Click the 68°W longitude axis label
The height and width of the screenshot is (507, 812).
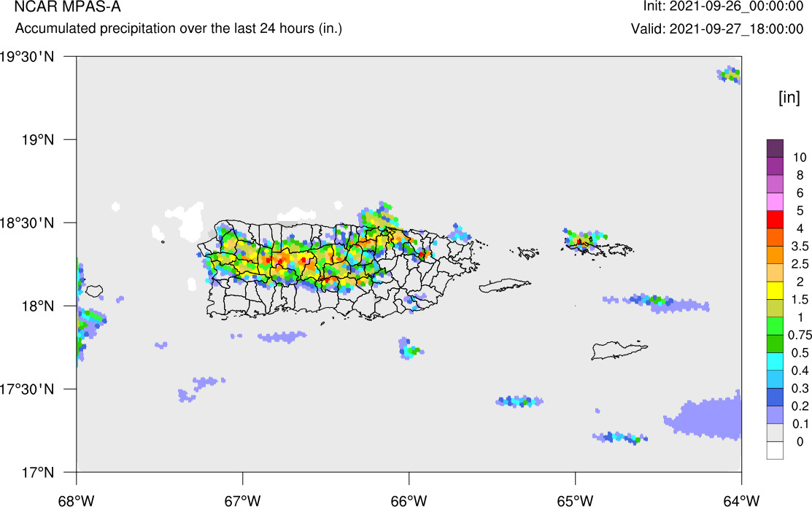tap(77, 500)
